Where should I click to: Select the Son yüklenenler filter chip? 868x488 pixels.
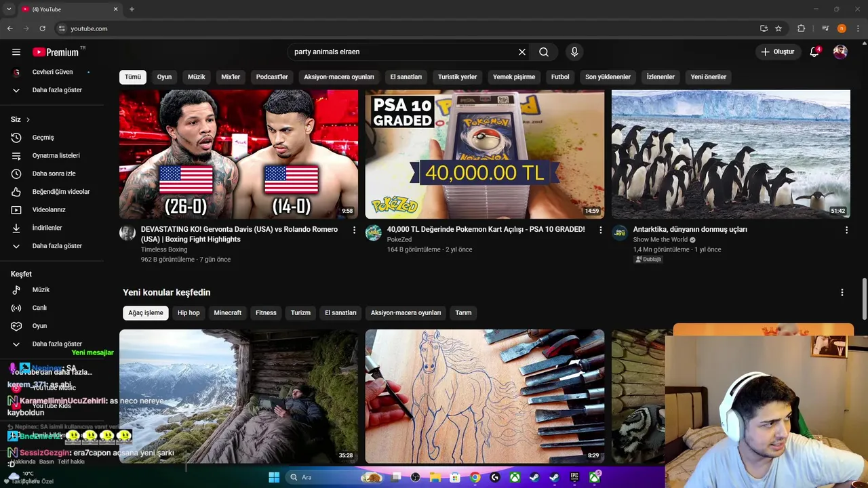click(608, 77)
